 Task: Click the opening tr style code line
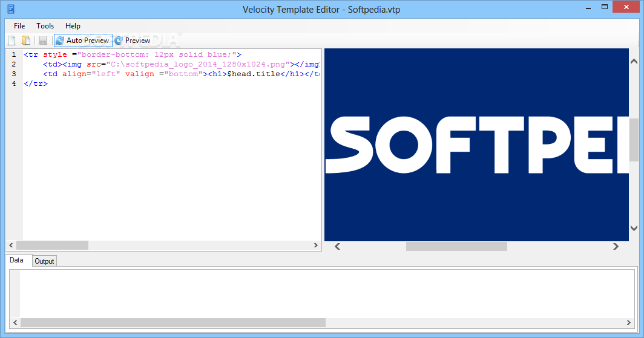click(x=132, y=54)
